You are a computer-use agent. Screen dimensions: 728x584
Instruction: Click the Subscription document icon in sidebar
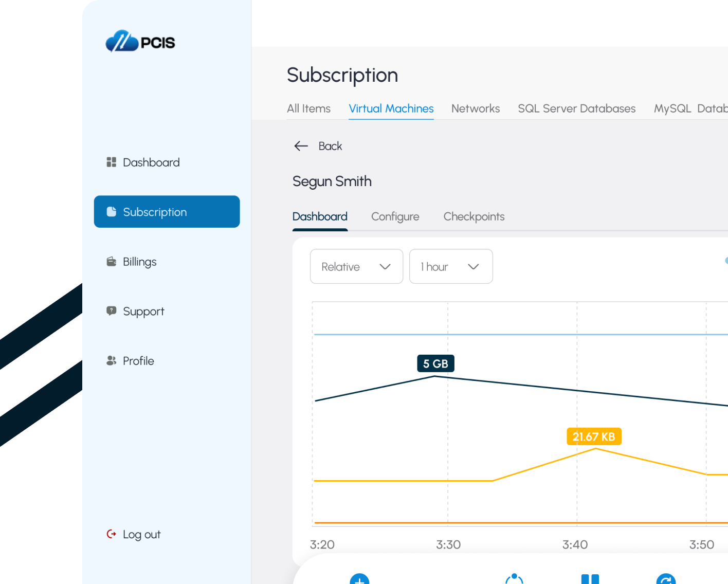pos(111,212)
